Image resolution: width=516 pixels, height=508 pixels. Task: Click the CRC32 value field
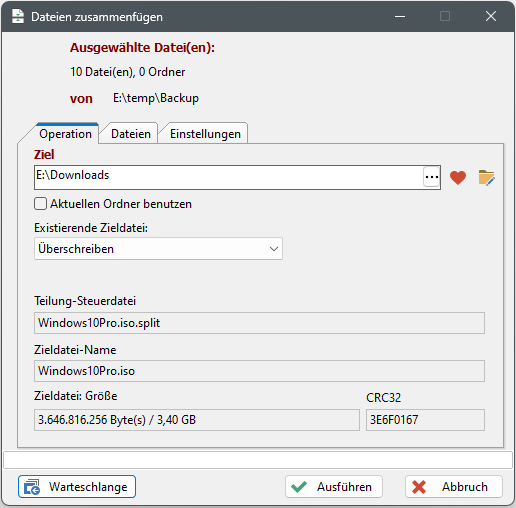click(425, 420)
